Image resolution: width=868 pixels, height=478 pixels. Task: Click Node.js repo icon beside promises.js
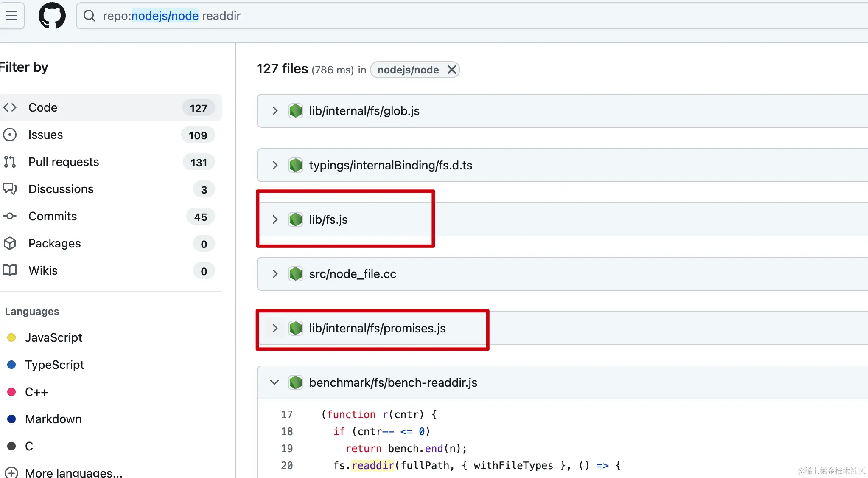coord(296,328)
